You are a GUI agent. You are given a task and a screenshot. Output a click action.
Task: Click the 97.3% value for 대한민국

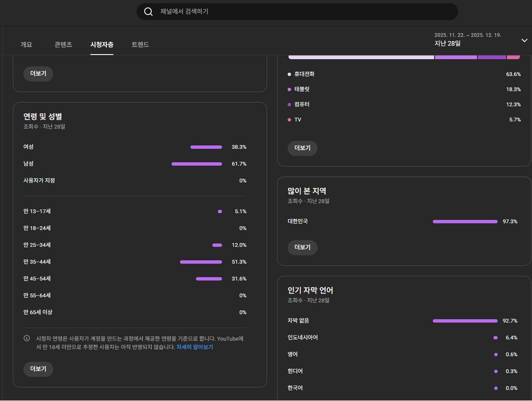(x=510, y=221)
